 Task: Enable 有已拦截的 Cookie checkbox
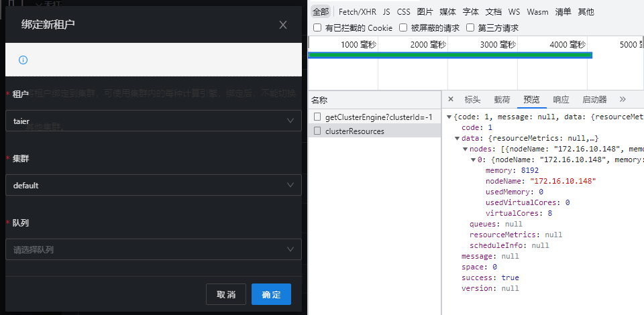click(317, 28)
